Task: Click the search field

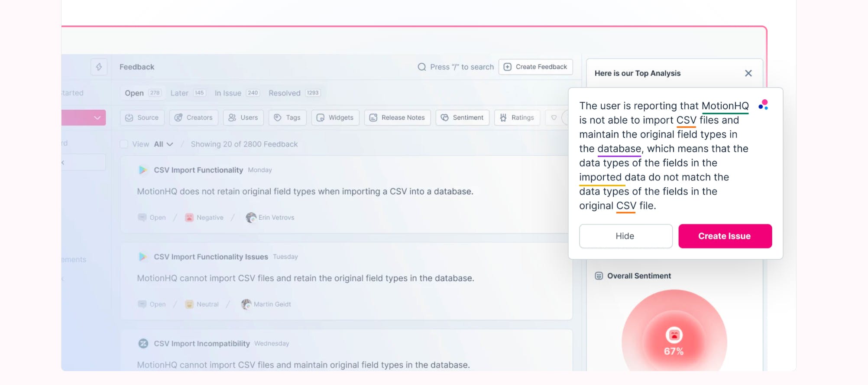Action: coord(456,67)
